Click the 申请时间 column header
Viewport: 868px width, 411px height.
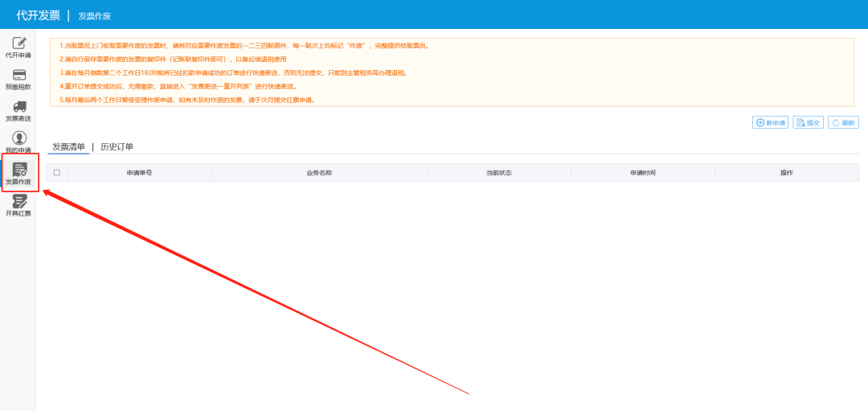[x=642, y=173]
